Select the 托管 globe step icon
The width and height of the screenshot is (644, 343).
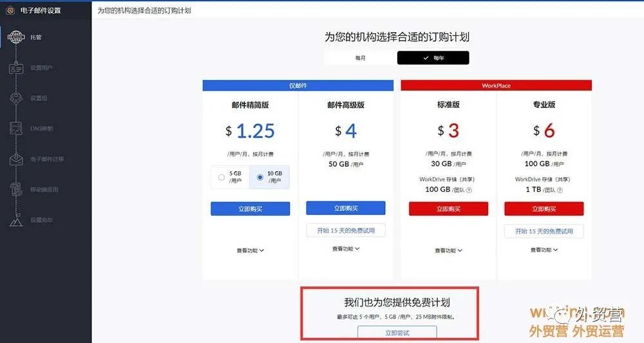pyautogui.click(x=16, y=37)
